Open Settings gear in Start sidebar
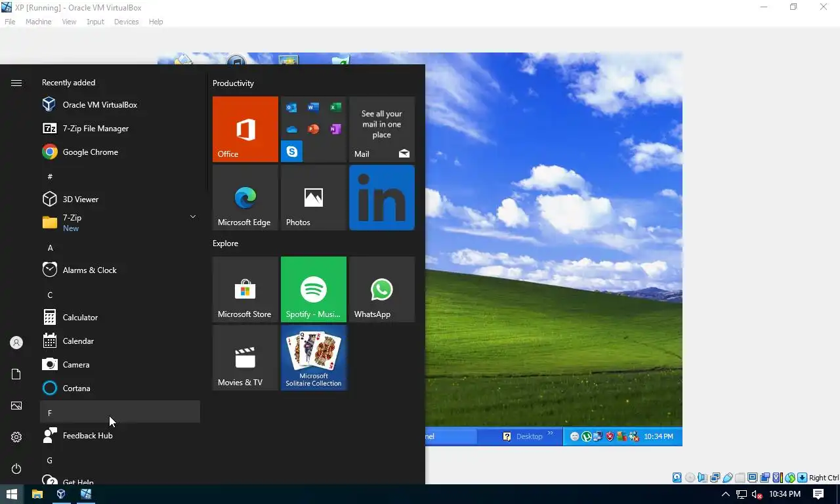Viewport: 840px width, 504px height. point(16,437)
